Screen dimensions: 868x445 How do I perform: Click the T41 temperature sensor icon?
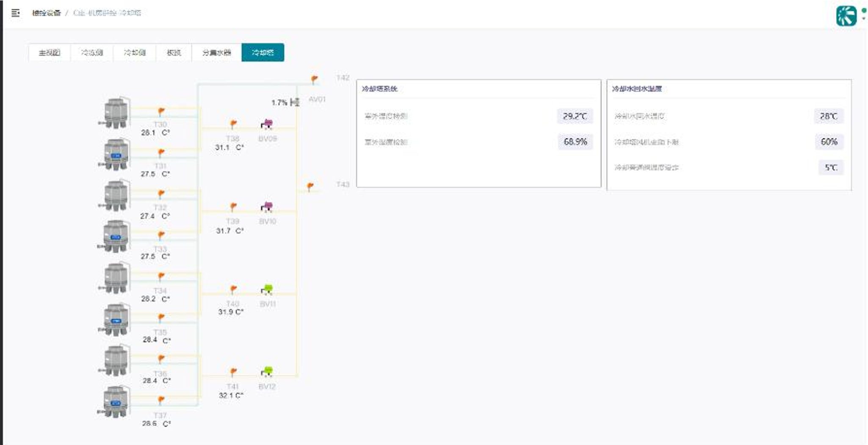(x=233, y=372)
